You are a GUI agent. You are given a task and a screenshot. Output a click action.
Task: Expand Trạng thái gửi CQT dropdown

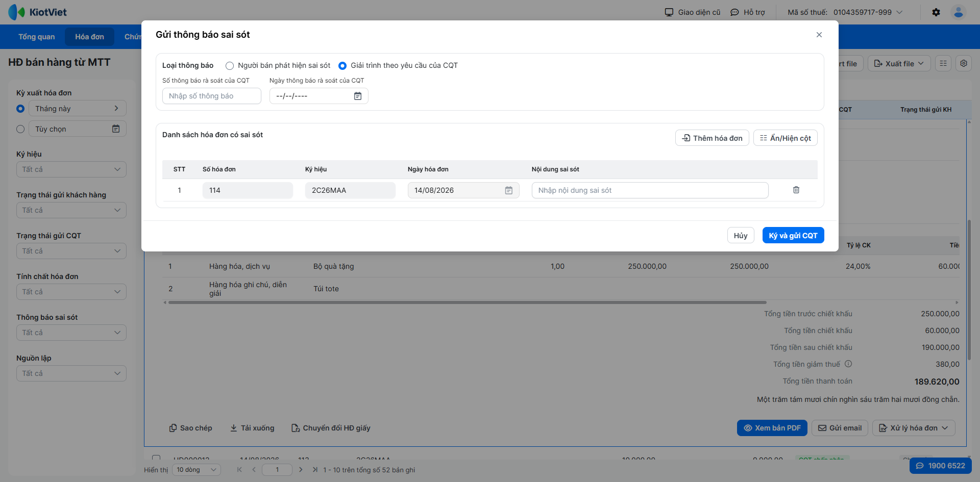pyautogui.click(x=71, y=251)
